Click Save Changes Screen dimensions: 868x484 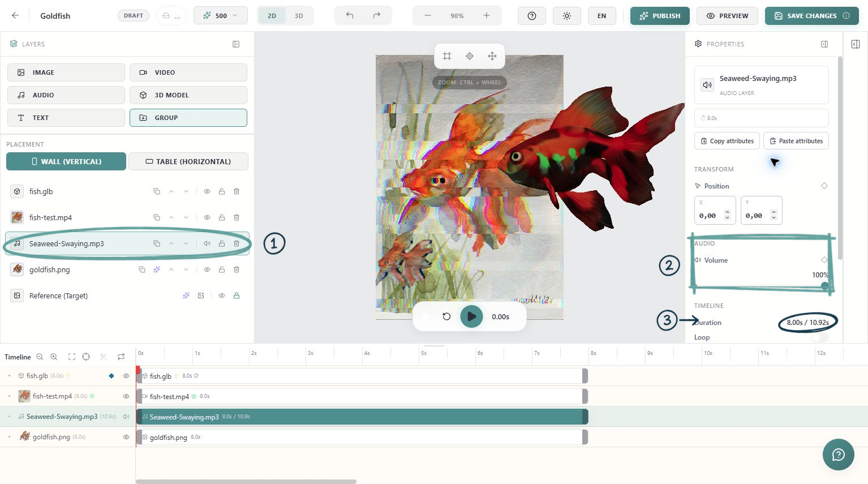812,16
